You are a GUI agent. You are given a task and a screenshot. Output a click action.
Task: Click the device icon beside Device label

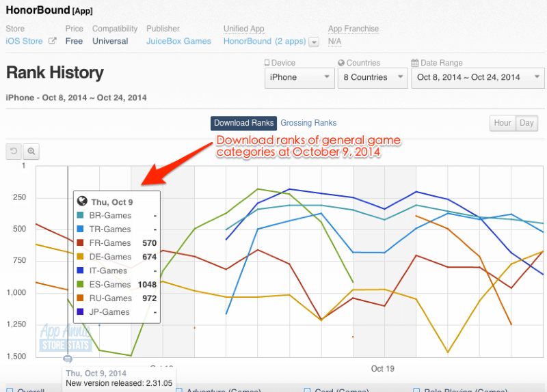coord(267,63)
